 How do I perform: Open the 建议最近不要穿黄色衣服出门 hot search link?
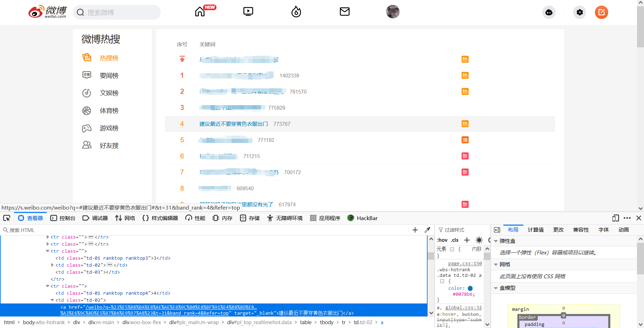[234, 124]
